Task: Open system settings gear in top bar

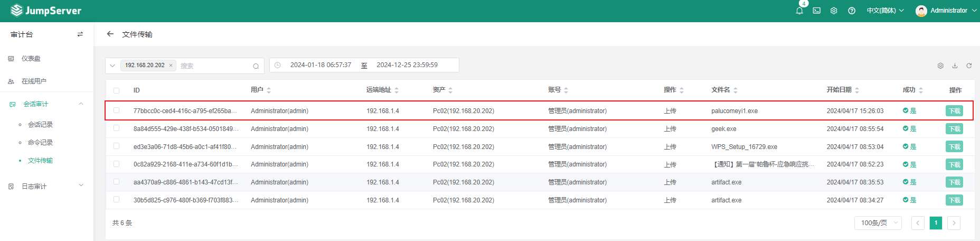Action: [834, 11]
